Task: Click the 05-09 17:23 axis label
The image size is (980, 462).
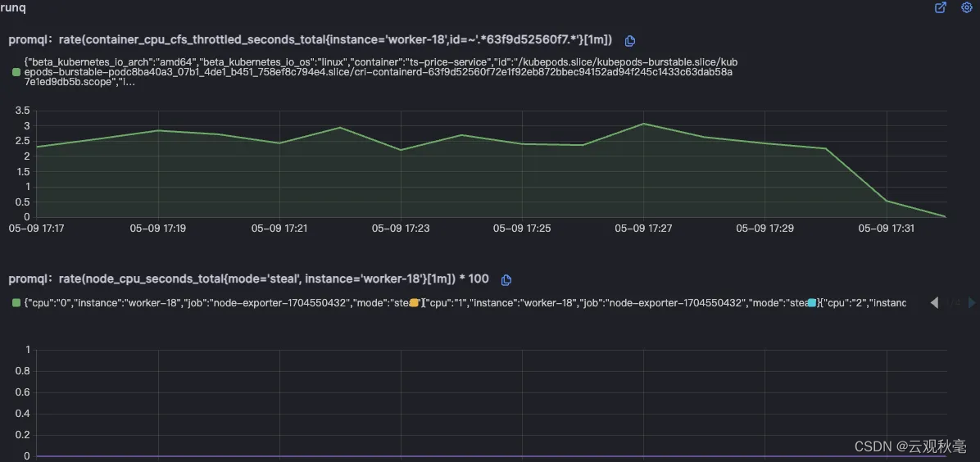Action: point(401,229)
